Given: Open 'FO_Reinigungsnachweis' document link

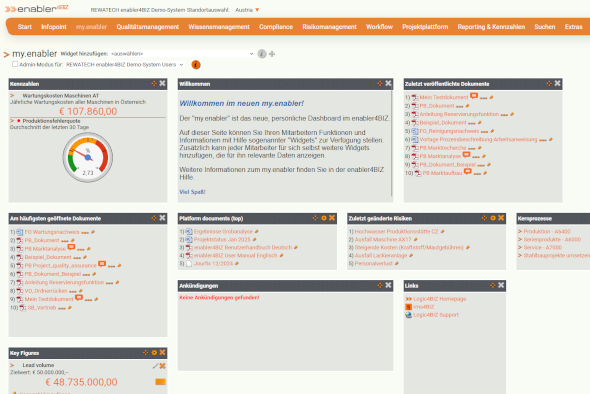Looking at the screenshot, I should pyautogui.click(x=449, y=131).
